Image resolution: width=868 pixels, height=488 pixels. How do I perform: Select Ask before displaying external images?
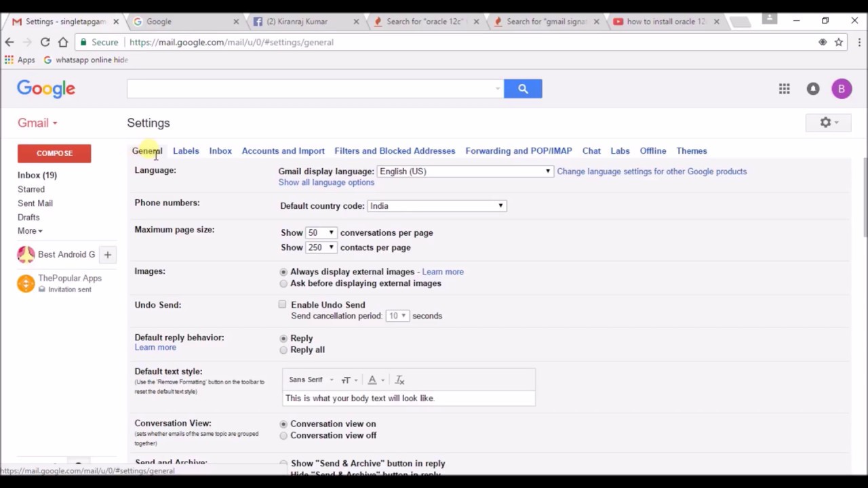283,284
